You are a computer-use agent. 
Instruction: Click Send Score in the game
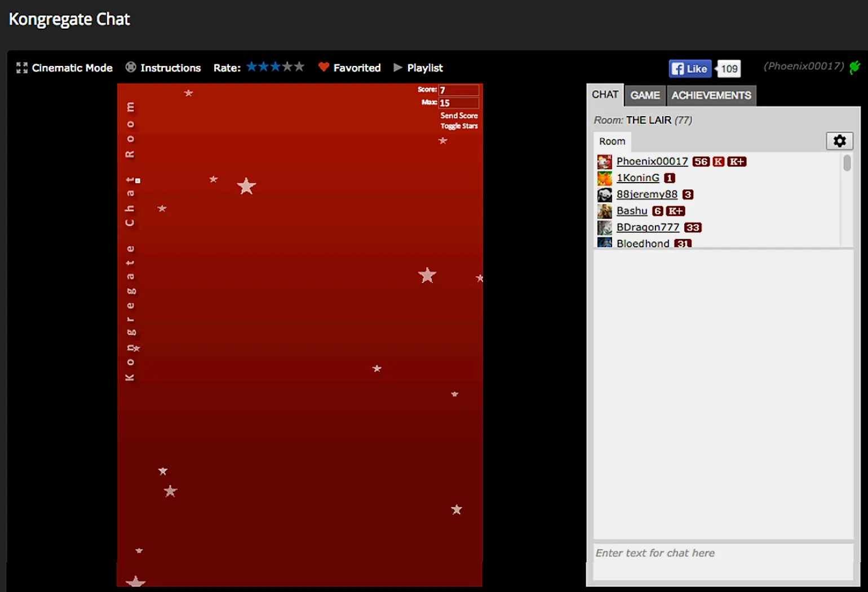coord(459,116)
